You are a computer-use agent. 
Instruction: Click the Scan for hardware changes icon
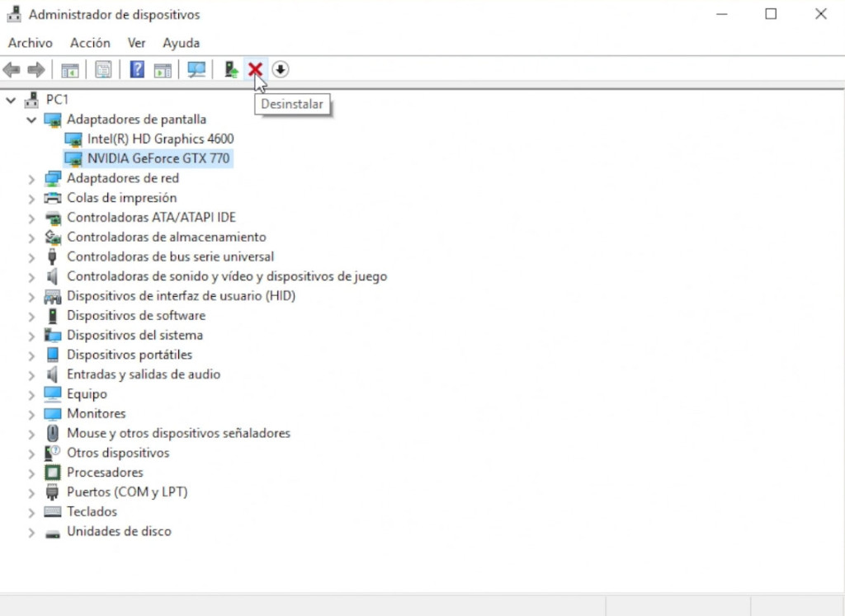coord(196,69)
